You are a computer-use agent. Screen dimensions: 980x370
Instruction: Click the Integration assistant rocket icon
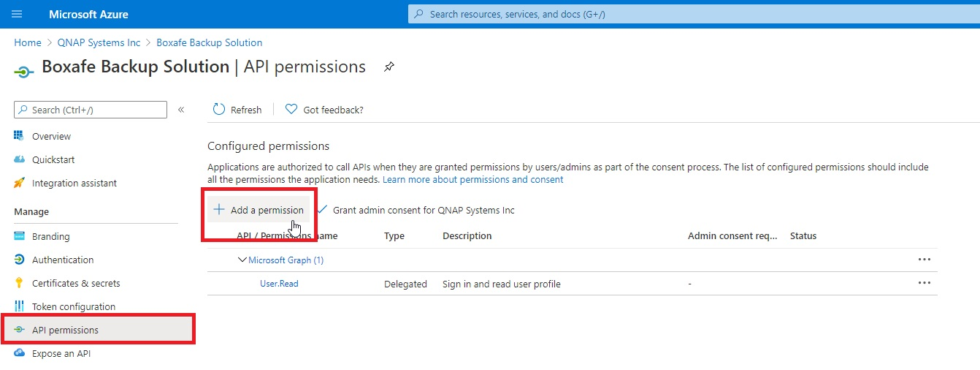click(x=20, y=183)
